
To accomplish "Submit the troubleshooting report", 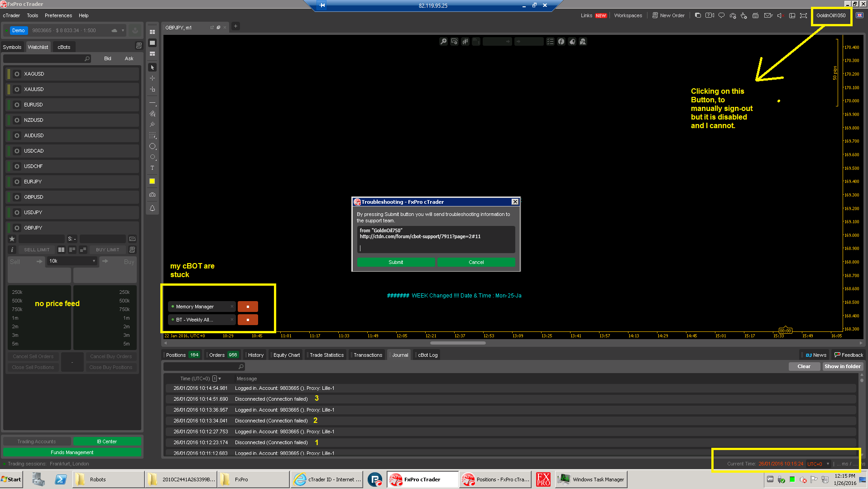I will (x=396, y=262).
